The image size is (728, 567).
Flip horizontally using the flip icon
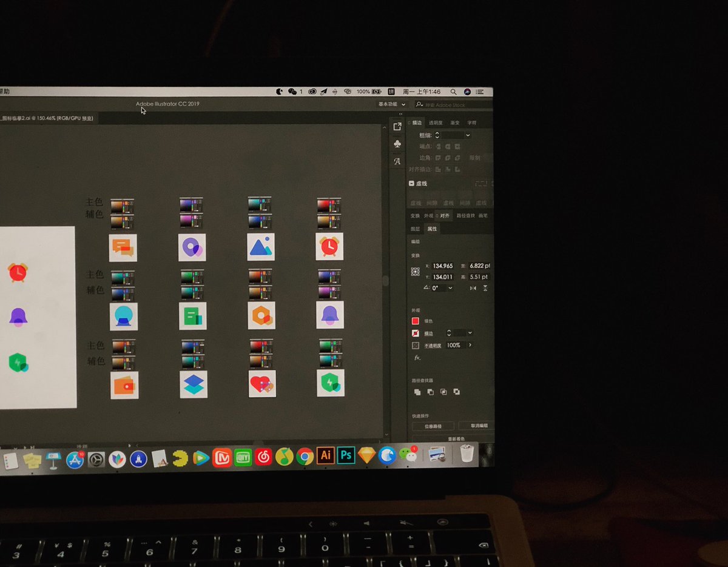point(473,288)
